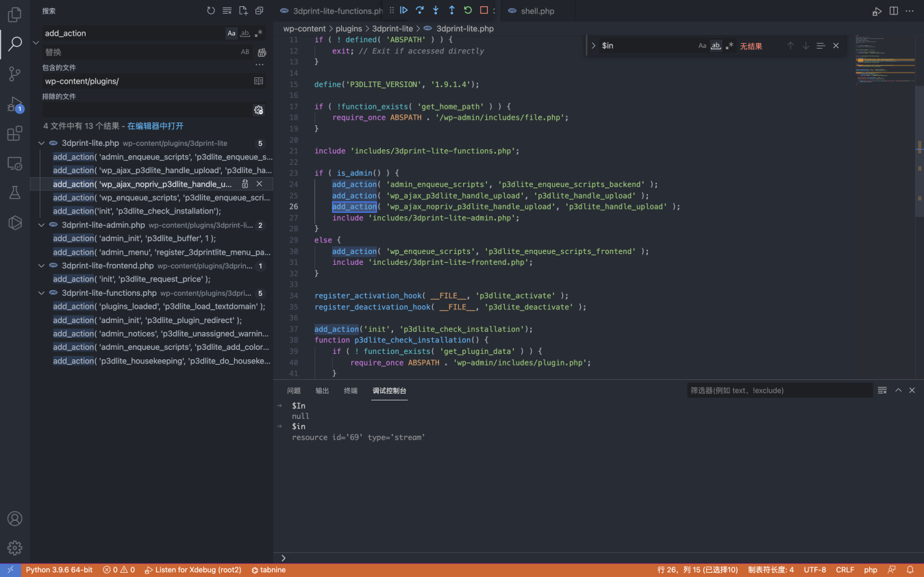Collapse 3dprint-lite-functions.php search results
The height and width of the screenshot is (577, 924).
(42, 293)
